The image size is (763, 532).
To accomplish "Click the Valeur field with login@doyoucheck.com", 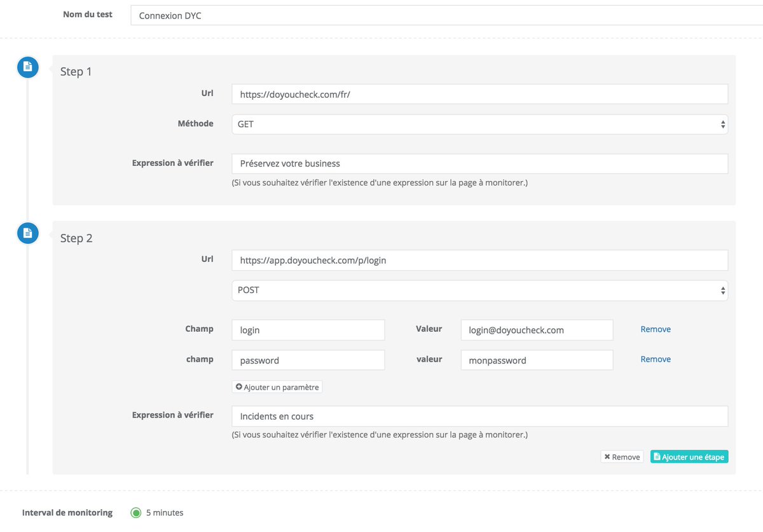I will 537,330.
